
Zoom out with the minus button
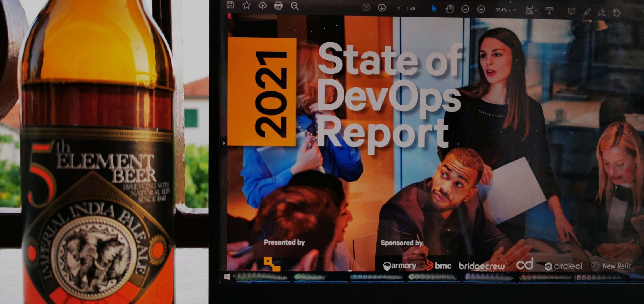(x=465, y=9)
